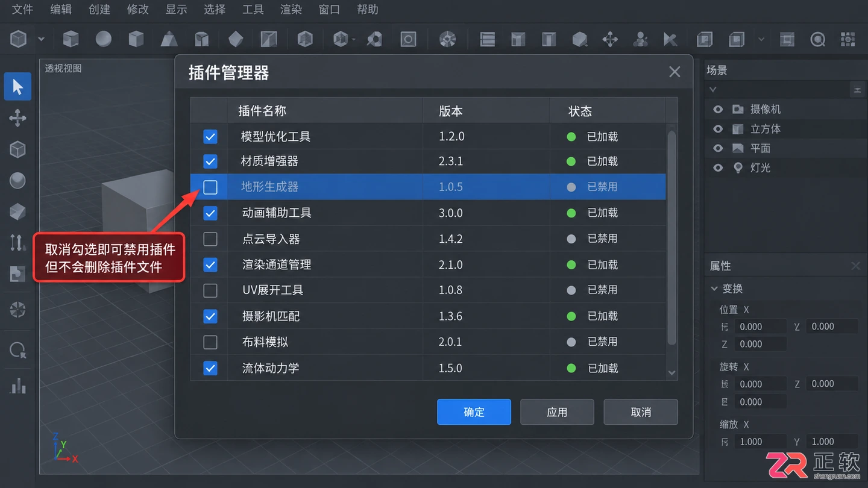This screenshot has height=488, width=868.
Task: Activate the move tool in left sidebar
Action: [17, 117]
